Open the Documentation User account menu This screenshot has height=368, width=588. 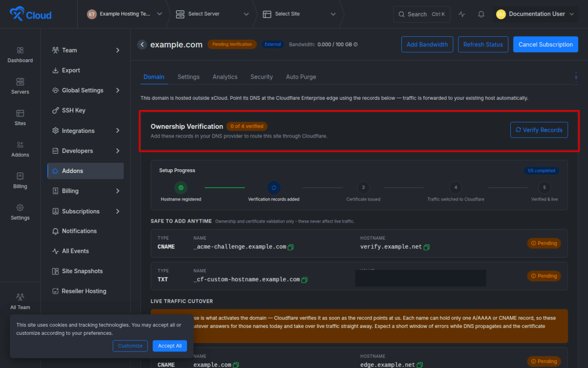point(535,14)
